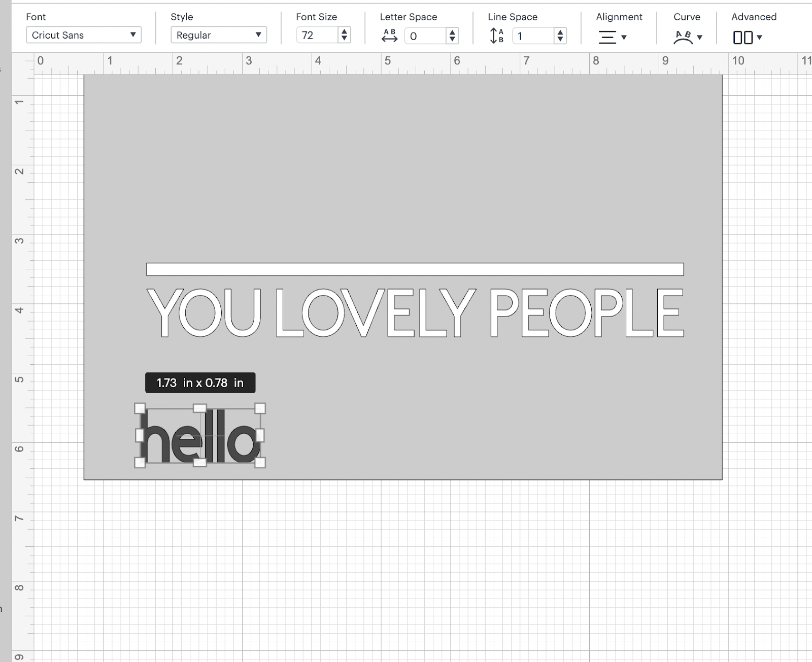Image resolution: width=812 pixels, height=662 pixels.
Task: Increase letter spacing with the up arrow
Action: [452, 31]
